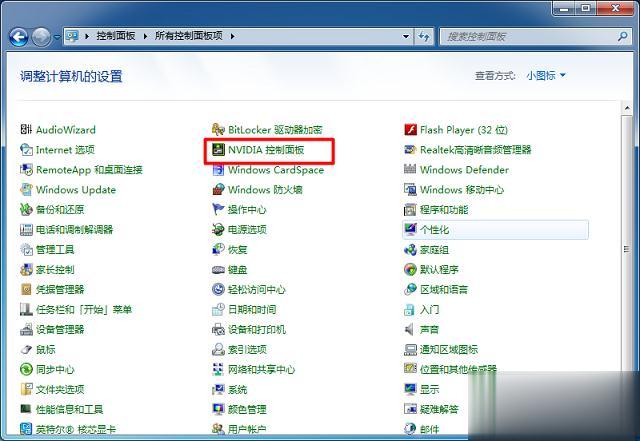The width and height of the screenshot is (640, 441).
Task: Click the Back navigation arrow button
Action: tap(19, 37)
